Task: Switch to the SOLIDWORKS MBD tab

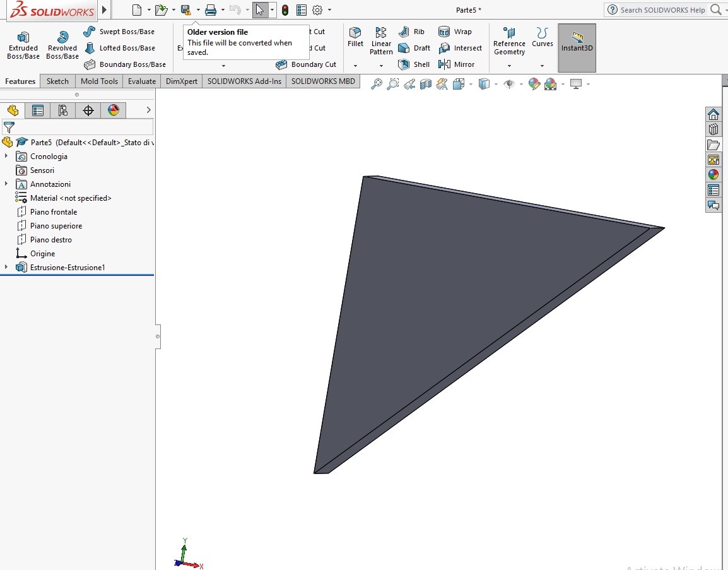Action: click(323, 81)
